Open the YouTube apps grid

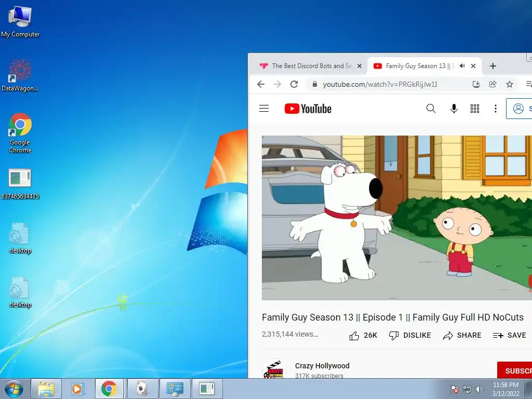click(x=475, y=109)
